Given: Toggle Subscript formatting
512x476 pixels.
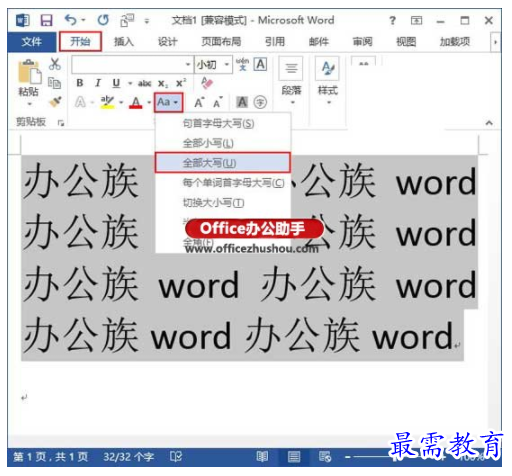Looking at the screenshot, I should point(163,83).
